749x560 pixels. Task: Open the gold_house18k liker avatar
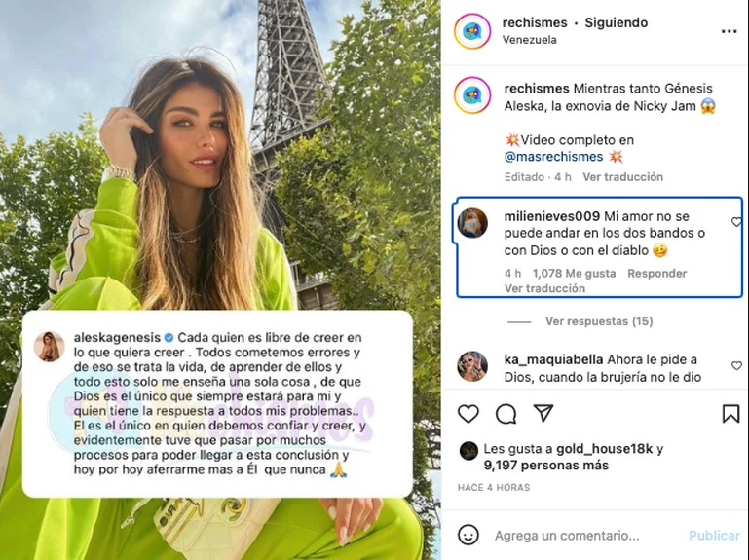pos(468,451)
